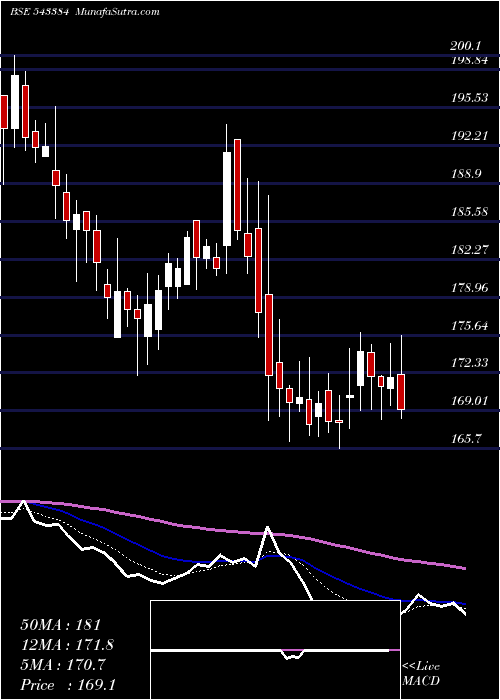Click the BSE stock code label

pos(39,12)
